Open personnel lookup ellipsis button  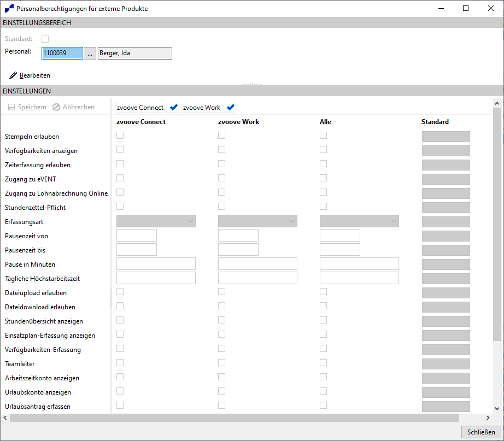90,54
